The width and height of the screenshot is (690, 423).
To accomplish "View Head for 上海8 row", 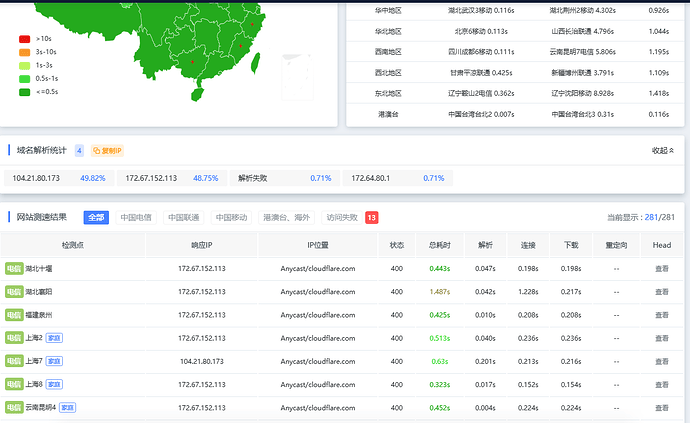I will (x=662, y=385).
